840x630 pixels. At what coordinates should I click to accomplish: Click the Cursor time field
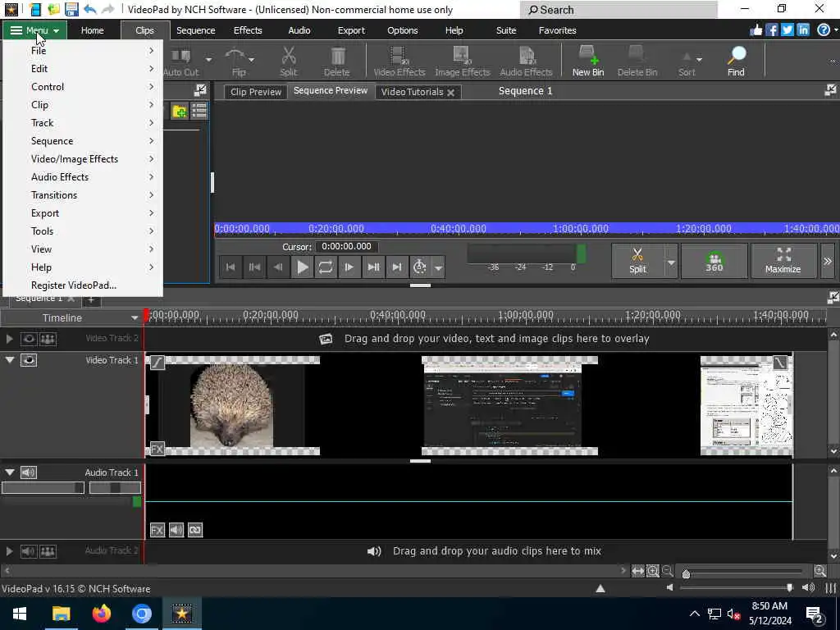click(347, 246)
